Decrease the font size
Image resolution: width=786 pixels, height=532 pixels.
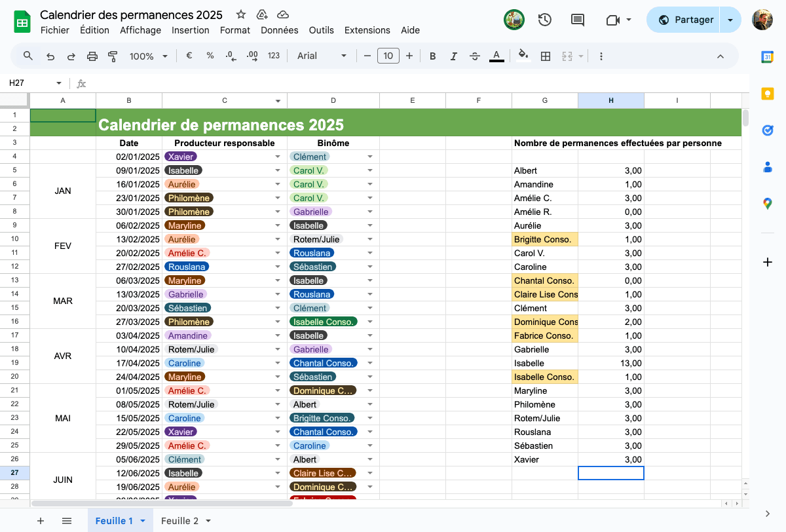tap(367, 56)
